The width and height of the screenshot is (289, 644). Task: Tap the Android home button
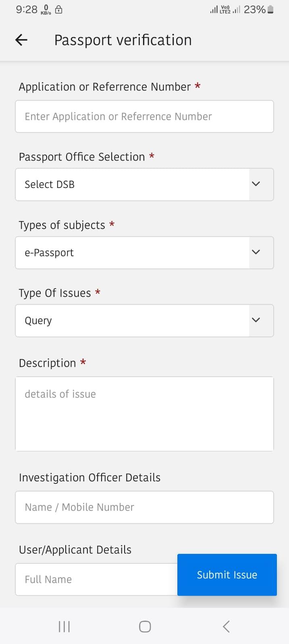click(145, 626)
